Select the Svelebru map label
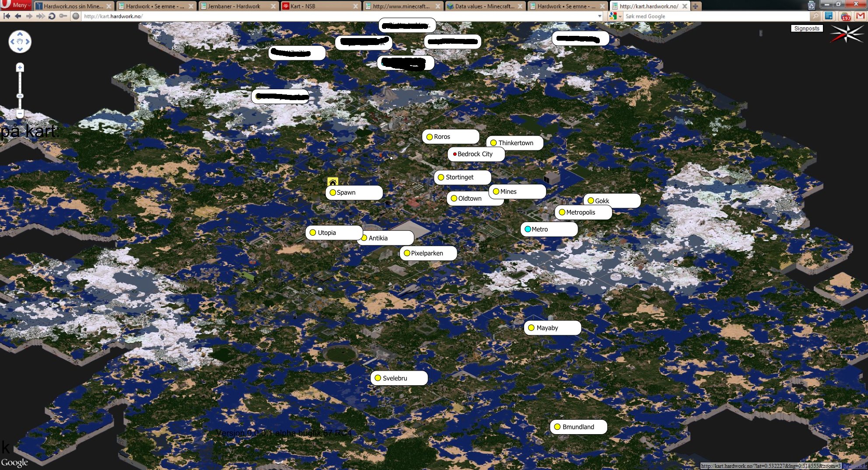This screenshot has width=868, height=470. (399, 378)
